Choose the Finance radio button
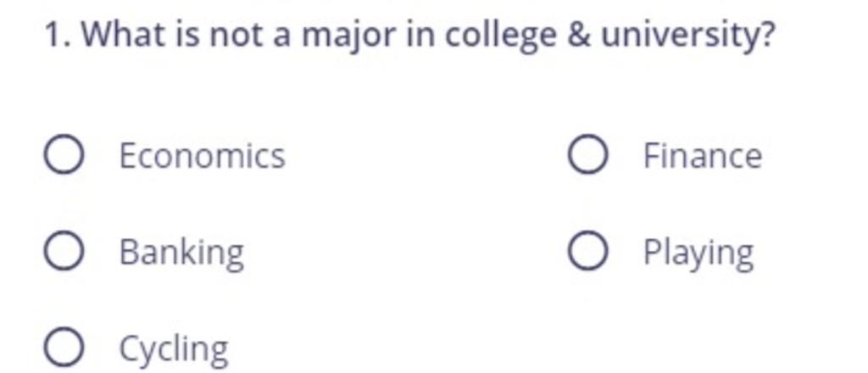 click(x=587, y=155)
